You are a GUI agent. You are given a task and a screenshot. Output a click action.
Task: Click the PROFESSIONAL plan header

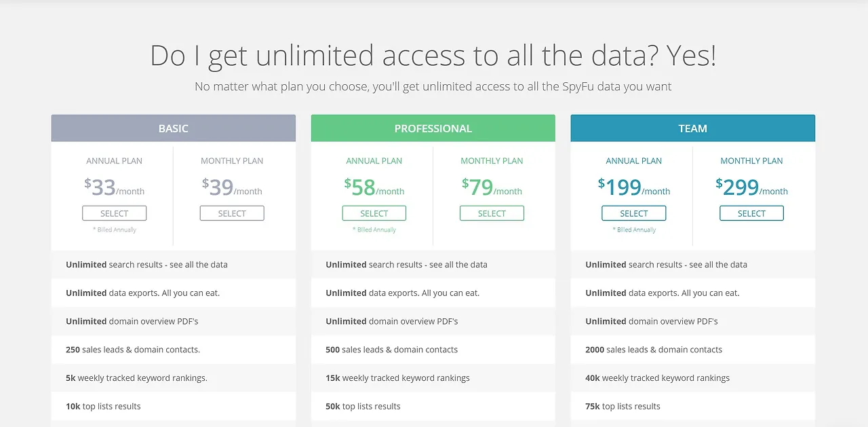click(433, 128)
